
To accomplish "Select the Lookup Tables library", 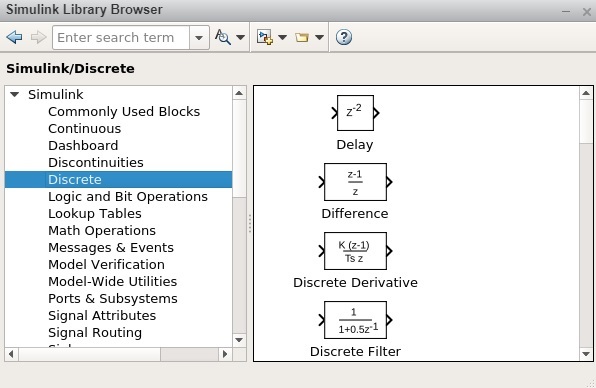I will tap(95, 214).
